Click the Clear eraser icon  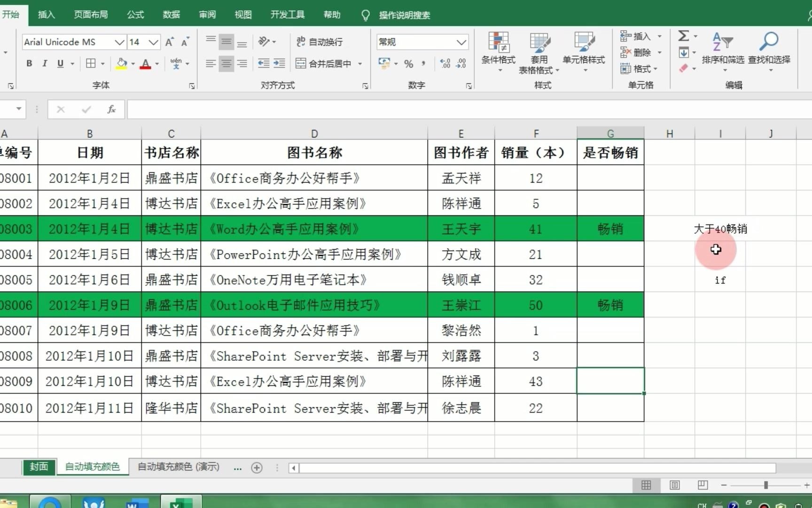click(684, 68)
